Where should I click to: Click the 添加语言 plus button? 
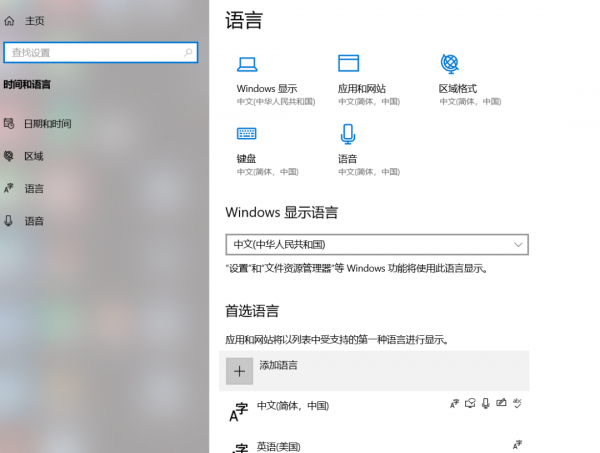[240, 371]
